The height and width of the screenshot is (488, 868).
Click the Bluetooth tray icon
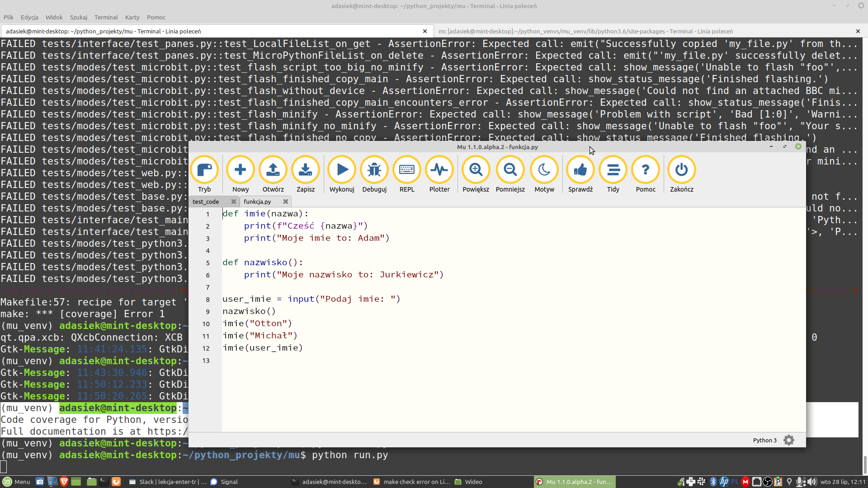point(713,482)
